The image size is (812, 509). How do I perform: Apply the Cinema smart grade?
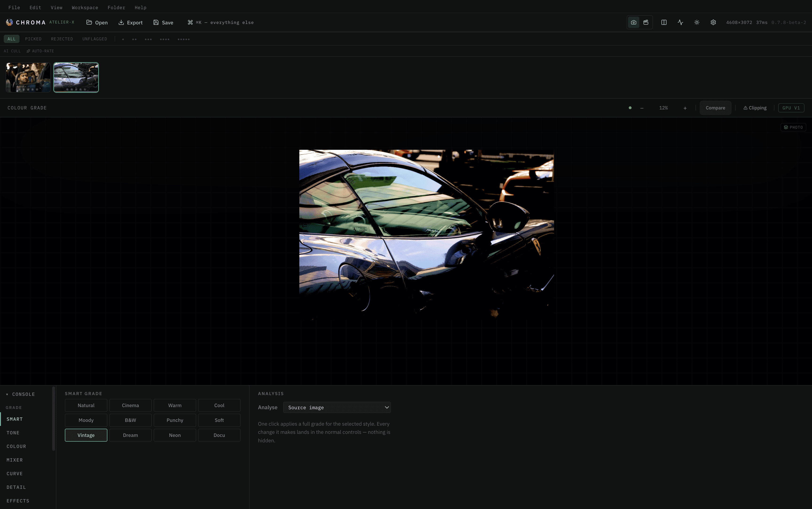point(130,405)
